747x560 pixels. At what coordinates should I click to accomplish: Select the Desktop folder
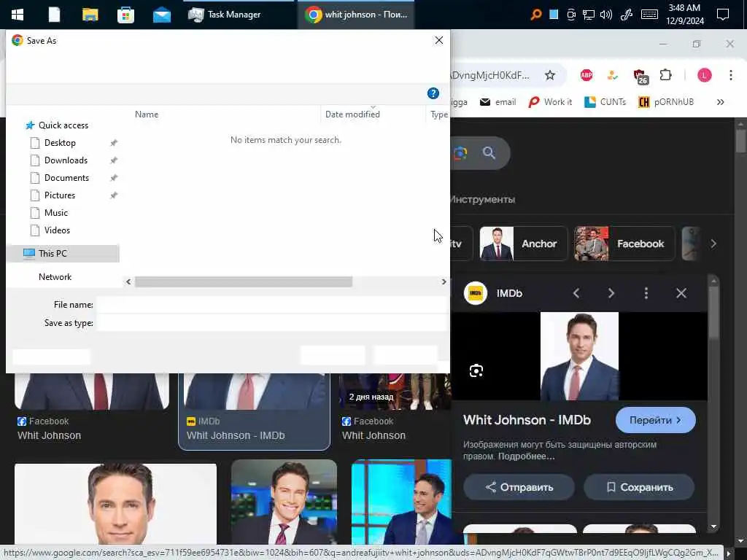[60, 143]
